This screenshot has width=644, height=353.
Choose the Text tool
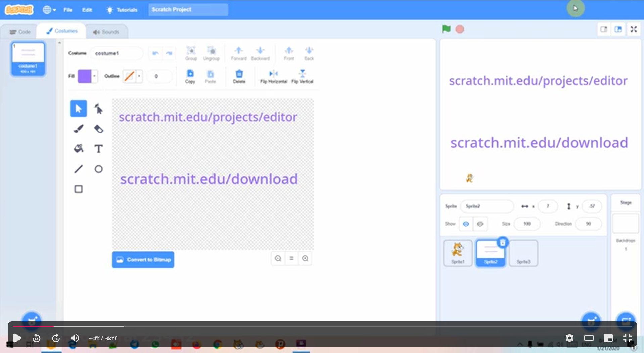point(98,149)
